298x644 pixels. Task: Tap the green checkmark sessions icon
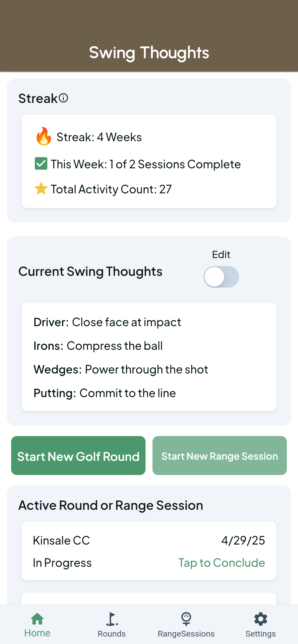(41, 163)
